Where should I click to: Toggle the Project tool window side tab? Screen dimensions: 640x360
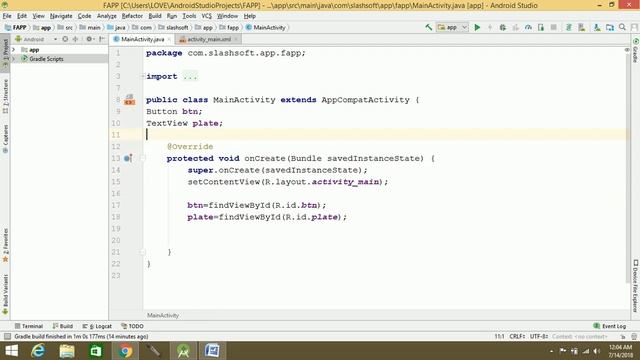click(5, 52)
